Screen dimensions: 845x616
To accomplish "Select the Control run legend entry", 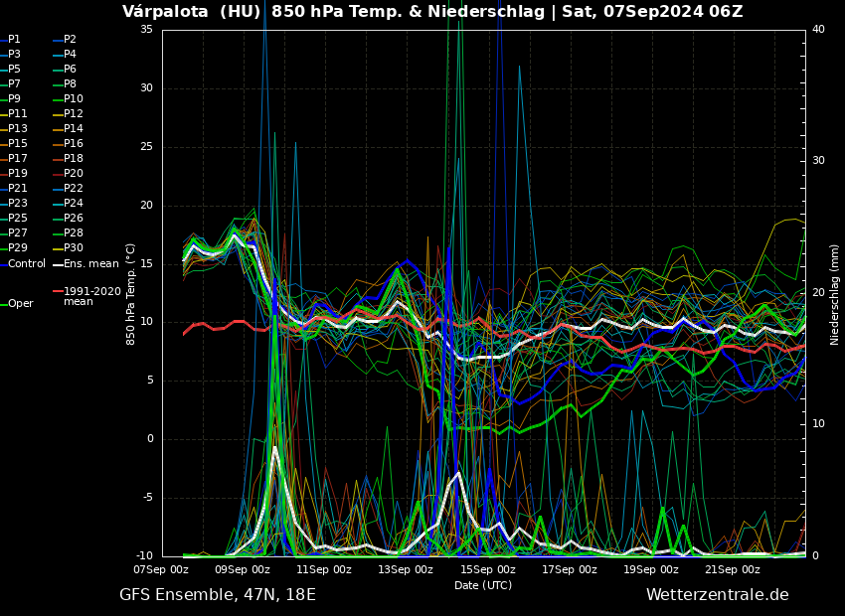I will click(x=27, y=264).
